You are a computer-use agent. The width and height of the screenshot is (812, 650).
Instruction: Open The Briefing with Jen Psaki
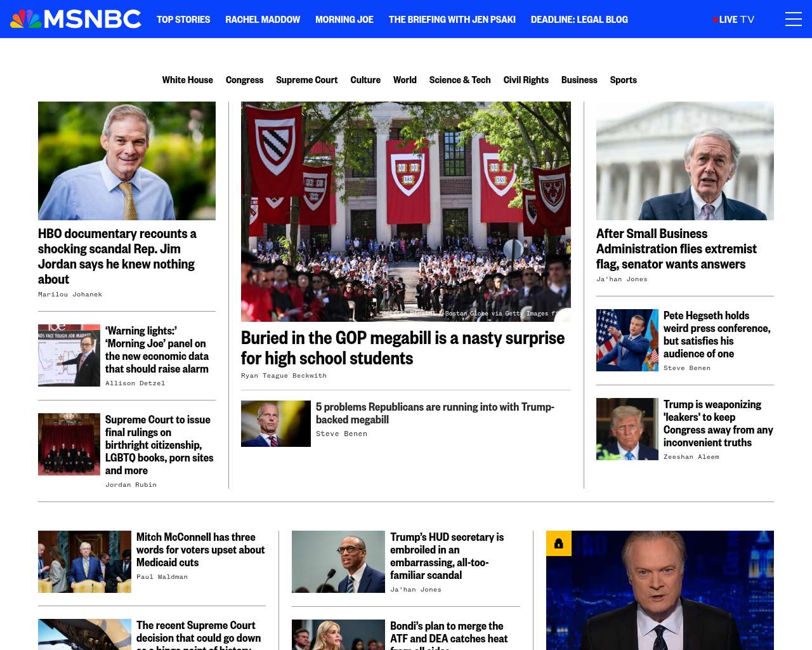(452, 20)
